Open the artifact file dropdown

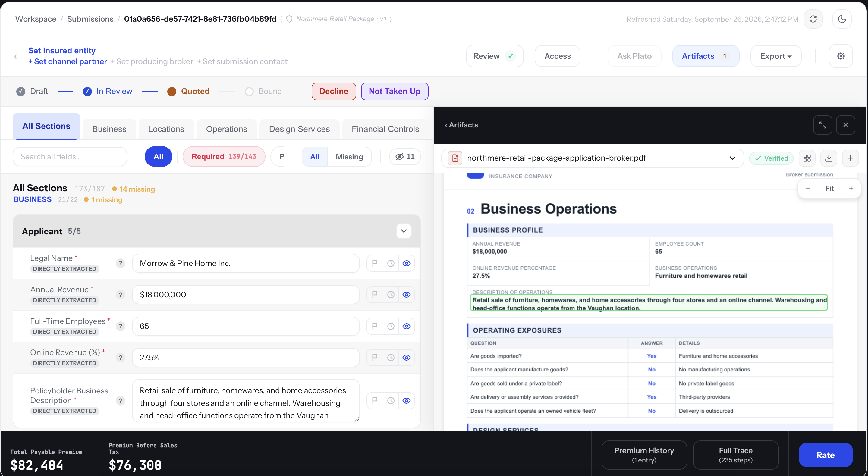coord(593,158)
